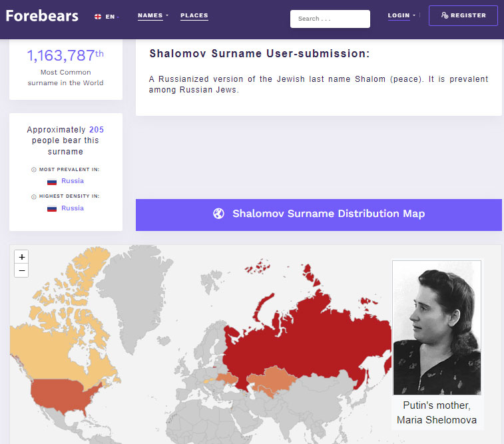Click the photo of Maria Shelomova

[x=437, y=328]
